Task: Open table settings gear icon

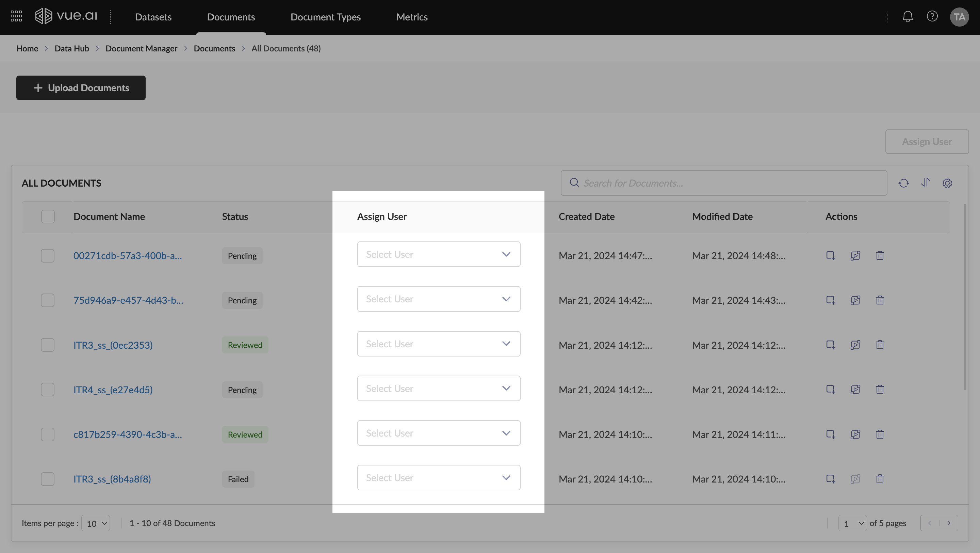Action: [x=947, y=183]
